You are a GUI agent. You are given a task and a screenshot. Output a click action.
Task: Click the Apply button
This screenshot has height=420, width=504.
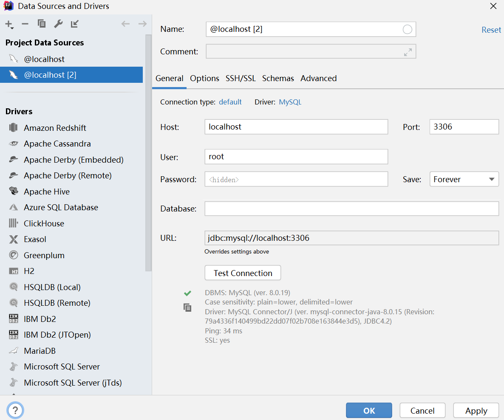(476, 410)
